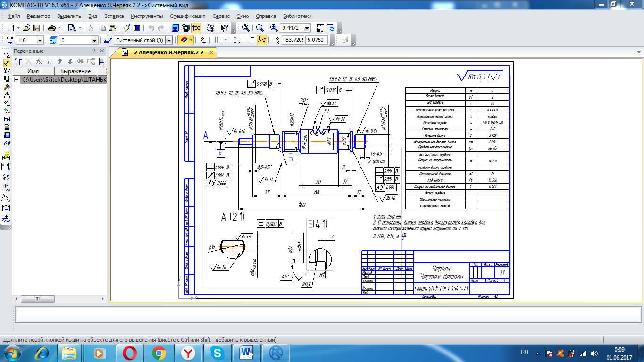This screenshot has height=362, width=644.
Task: Click the format painter brush icon
Action: [x=126, y=28]
